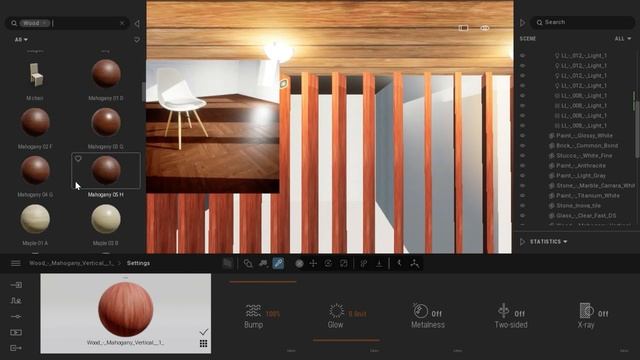The height and width of the screenshot is (360, 640).
Task: Go to Wood_-_Mahogany_Vertical breadcrumb item
Action: click(71, 263)
